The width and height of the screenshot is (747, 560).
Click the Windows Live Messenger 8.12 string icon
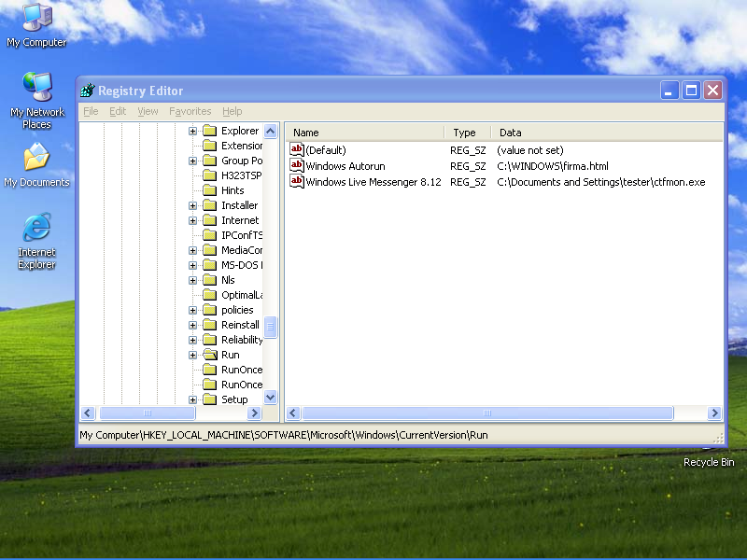tap(296, 181)
